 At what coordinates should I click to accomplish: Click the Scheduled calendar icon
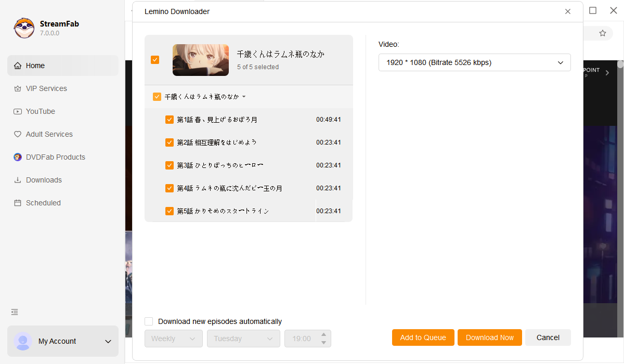(18, 203)
